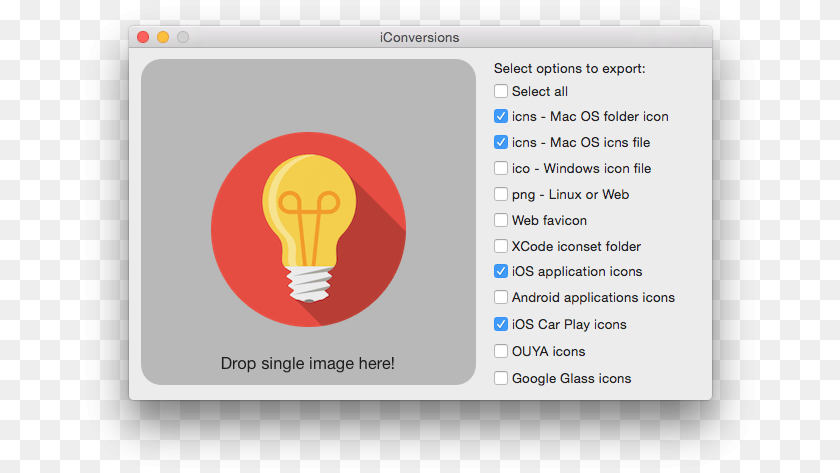Tick the Web favicon checkbox

[500, 220]
